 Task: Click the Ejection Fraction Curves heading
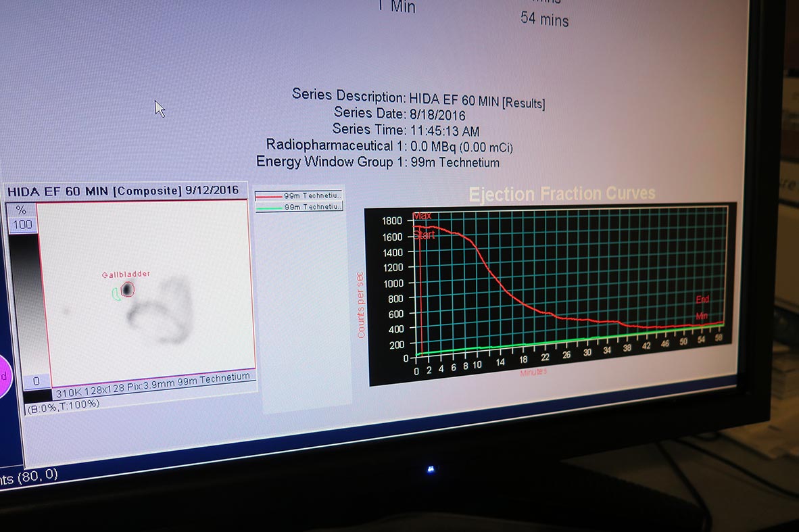coord(562,193)
